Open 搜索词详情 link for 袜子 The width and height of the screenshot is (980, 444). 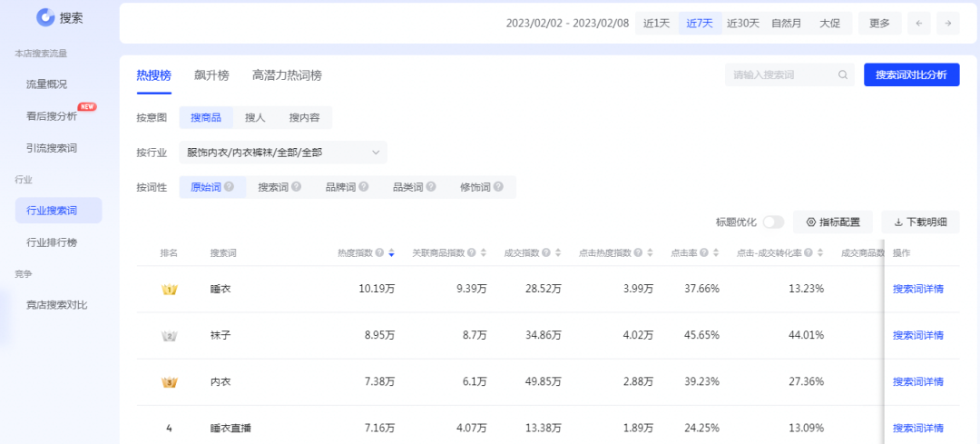click(x=917, y=335)
